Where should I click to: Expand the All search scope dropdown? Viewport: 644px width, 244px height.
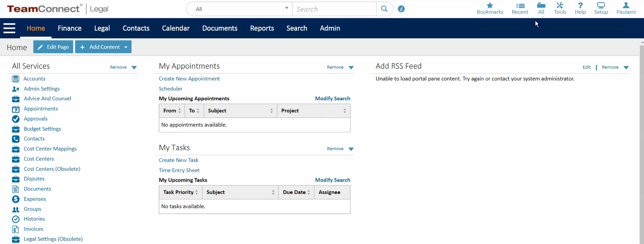(x=239, y=9)
